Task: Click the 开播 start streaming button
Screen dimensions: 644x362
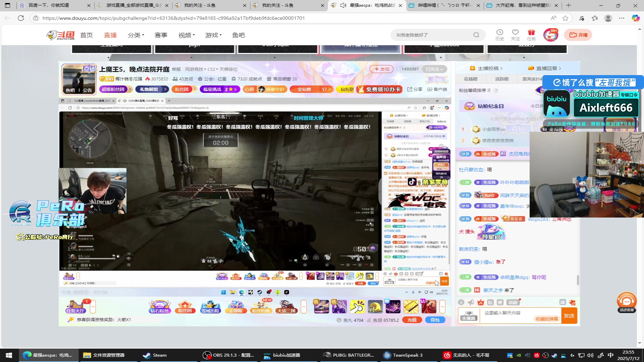Action: 578,35
